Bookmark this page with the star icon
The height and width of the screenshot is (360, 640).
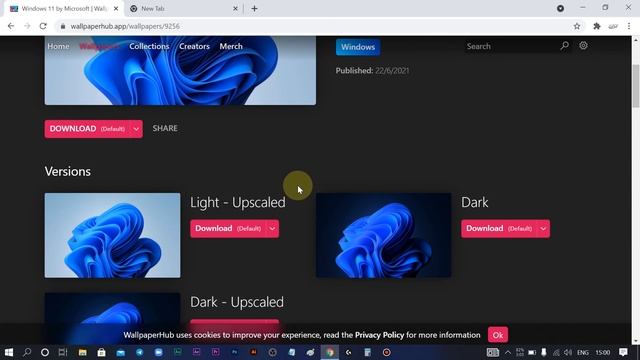coord(577,26)
